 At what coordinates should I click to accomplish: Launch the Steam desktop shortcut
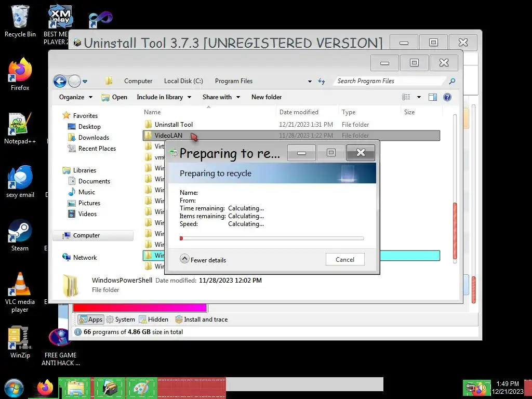tap(20, 235)
